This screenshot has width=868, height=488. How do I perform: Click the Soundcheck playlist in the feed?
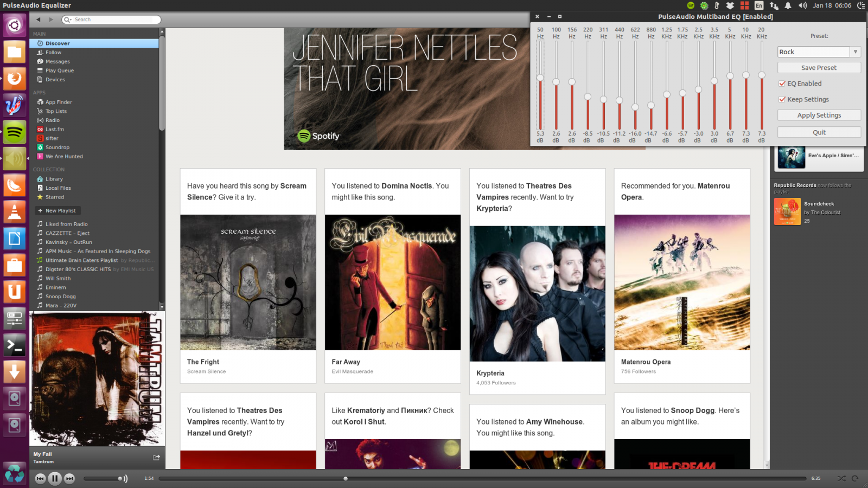point(819,204)
